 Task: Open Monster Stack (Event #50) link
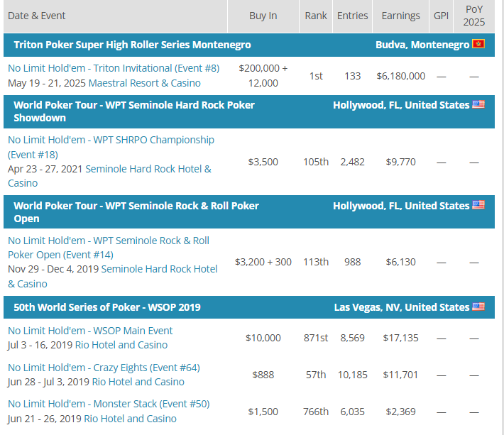109,404
